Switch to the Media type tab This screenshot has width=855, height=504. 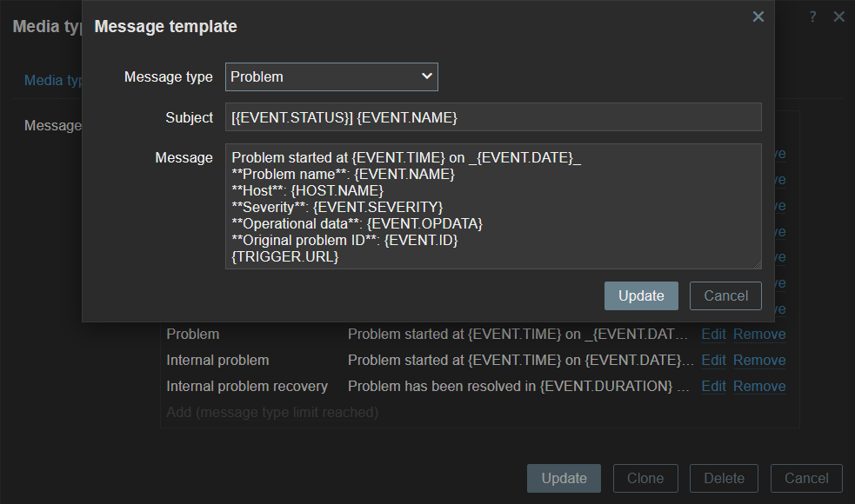click(x=52, y=81)
